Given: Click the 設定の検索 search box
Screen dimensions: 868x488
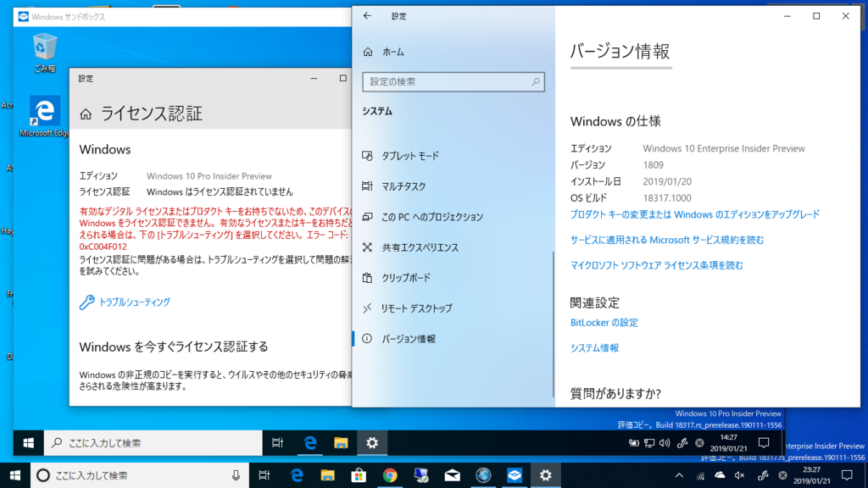Looking at the screenshot, I should pos(453,81).
